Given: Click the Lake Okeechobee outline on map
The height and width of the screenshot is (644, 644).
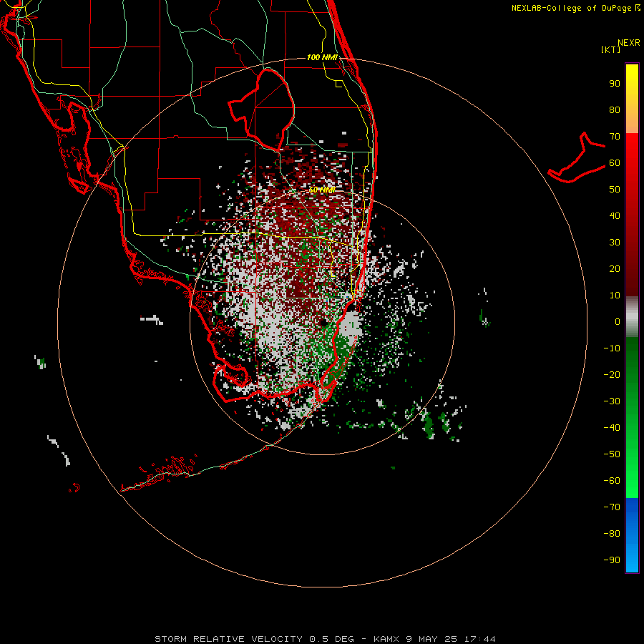Looking at the screenshot, I should 262,109.
